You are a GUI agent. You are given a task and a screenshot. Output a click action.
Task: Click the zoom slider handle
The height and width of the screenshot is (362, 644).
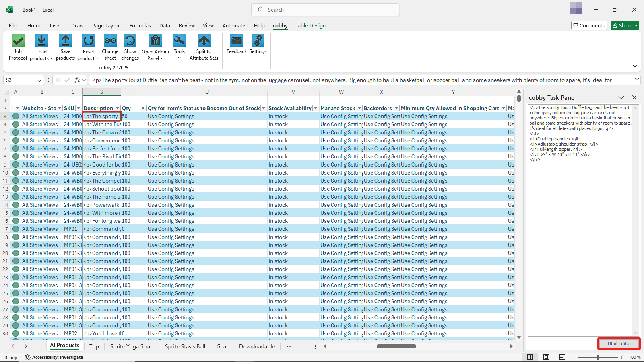(x=598, y=357)
